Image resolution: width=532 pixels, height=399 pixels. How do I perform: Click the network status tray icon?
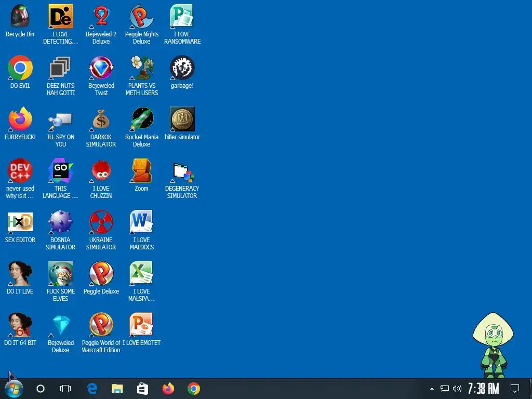(445, 389)
